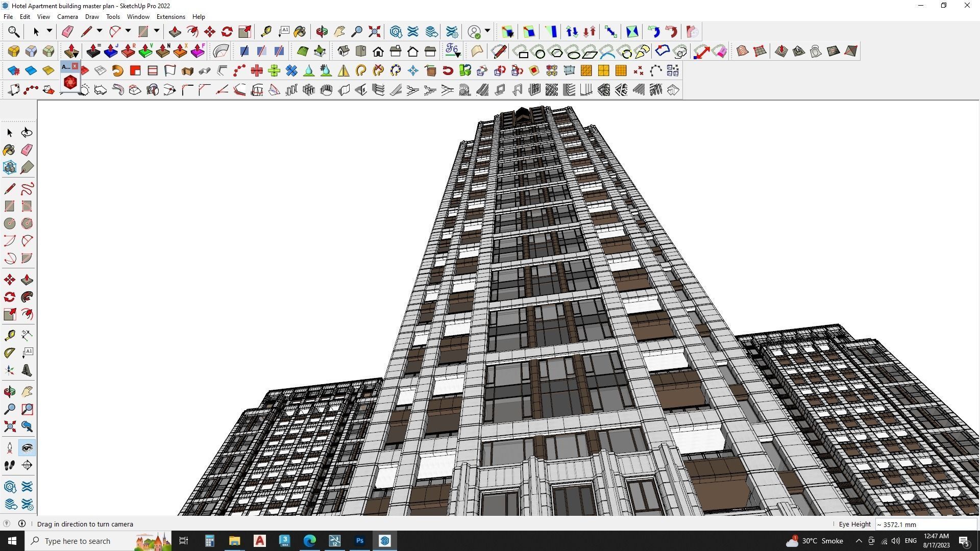
Task: Click Zoom Extents in the top toolbar
Action: (375, 32)
